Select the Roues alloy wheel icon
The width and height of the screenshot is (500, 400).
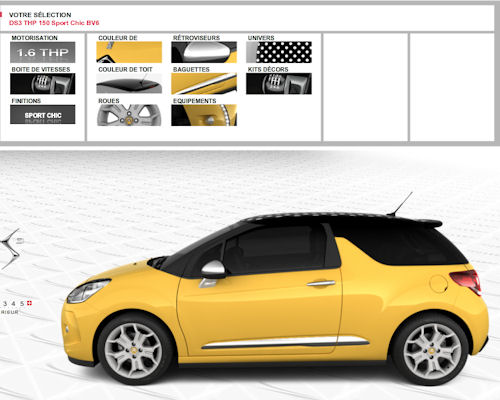pyautogui.click(x=129, y=115)
